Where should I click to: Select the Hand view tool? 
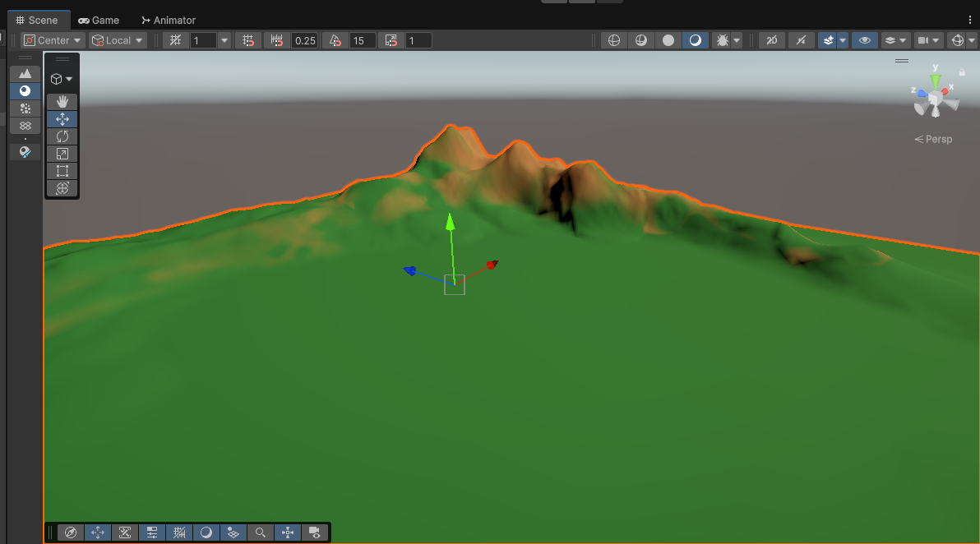tap(62, 101)
